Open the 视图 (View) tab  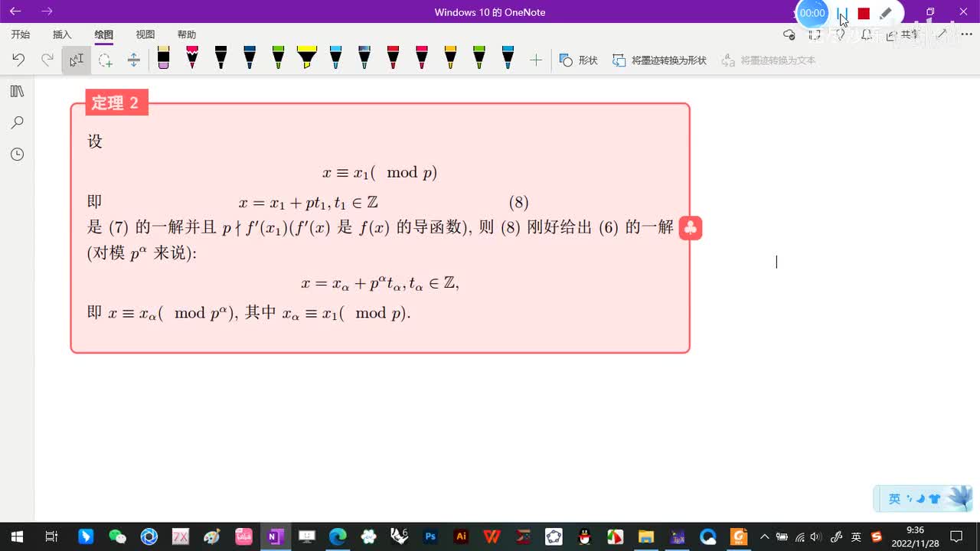coord(145,34)
